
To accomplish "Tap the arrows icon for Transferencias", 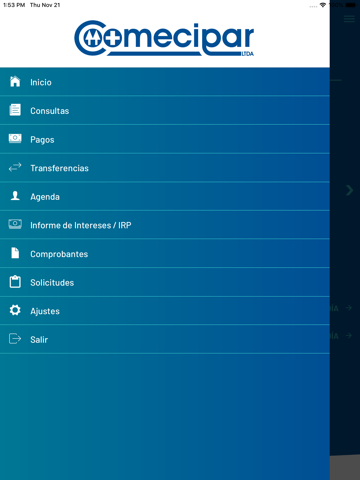I will coord(15,167).
